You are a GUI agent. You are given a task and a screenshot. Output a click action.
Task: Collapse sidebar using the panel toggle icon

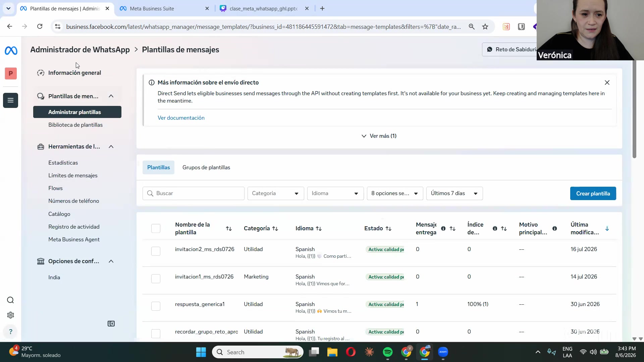pos(111,323)
